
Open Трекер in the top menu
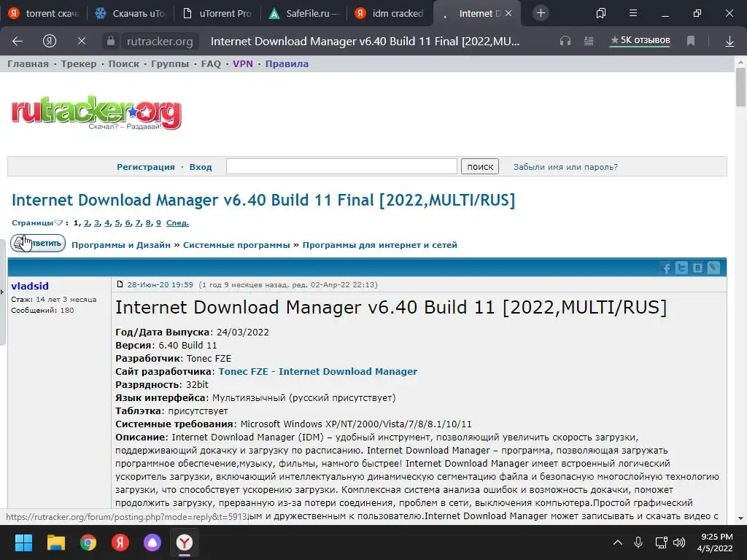(x=79, y=64)
